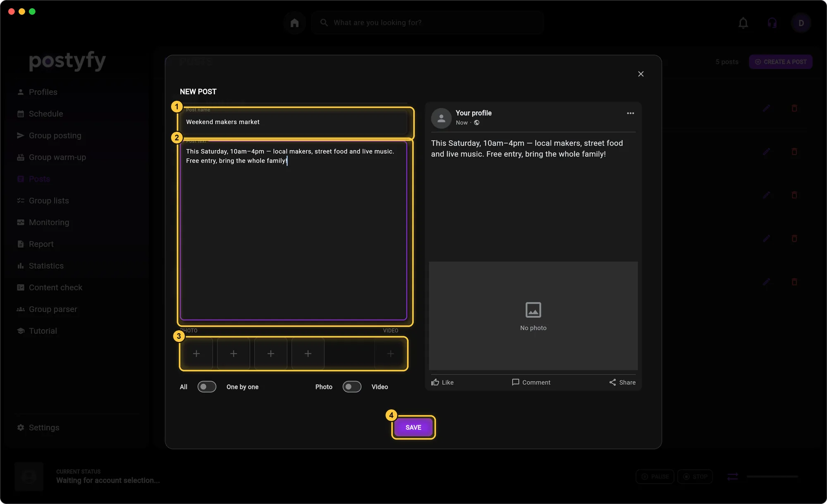
Task: Add photo in third plus slot
Action: [x=271, y=354]
